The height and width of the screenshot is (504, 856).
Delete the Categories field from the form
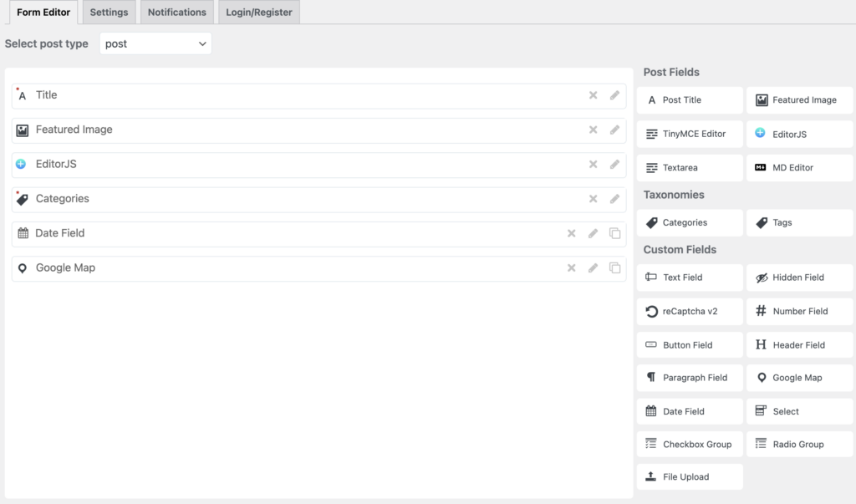593,199
